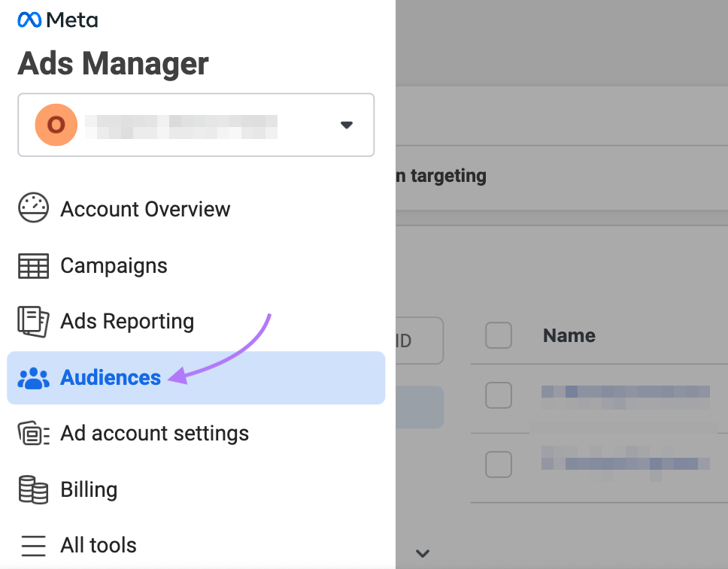
Task: Click the Meta logo
Action: [57, 20]
